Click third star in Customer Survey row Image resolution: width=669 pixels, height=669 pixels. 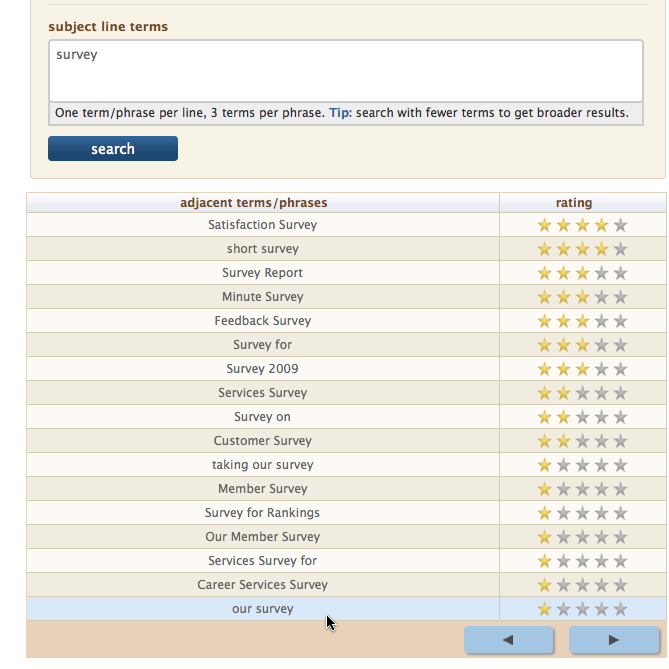click(582, 441)
